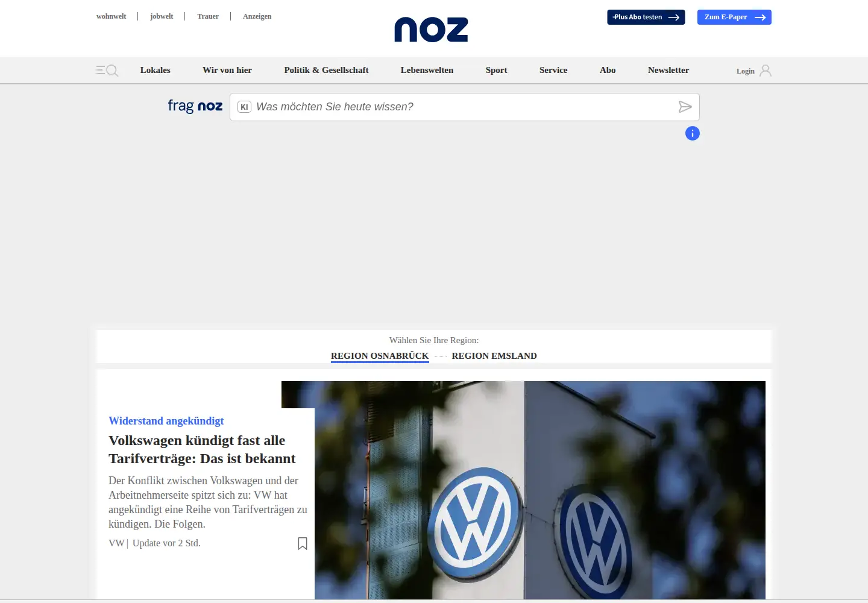Go to the Sport section
The image size is (868, 603).
tap(496, 70)
